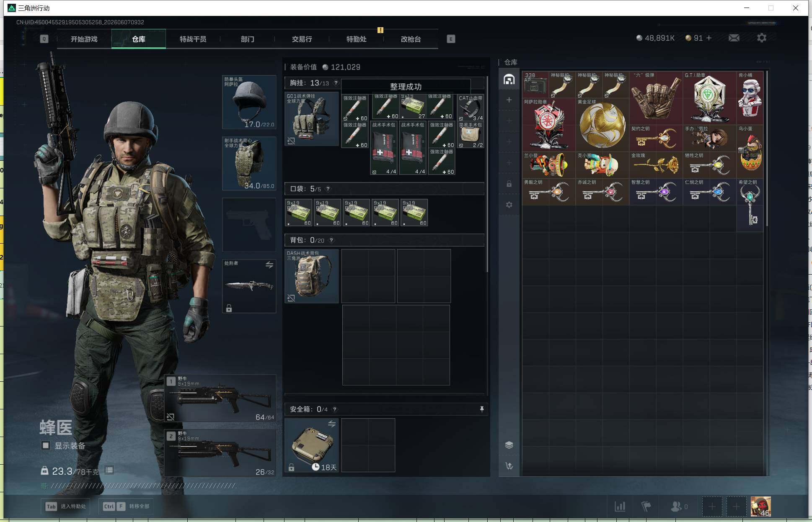Click the E key next-tab button
Viewport: 812px width, 522px height.
click(x=451, y=39)
